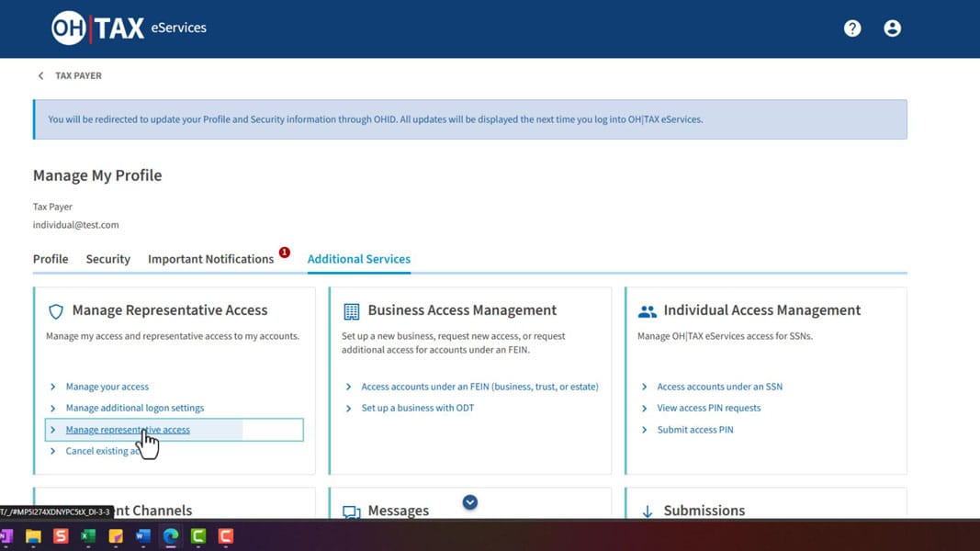Open Snagit red S icon in taskbar
Viewport: 980px width, 551px height.
[61, 536]
